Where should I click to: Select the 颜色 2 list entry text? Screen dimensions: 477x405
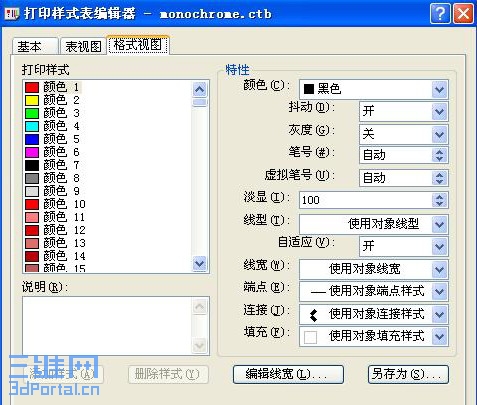(61, 100)
